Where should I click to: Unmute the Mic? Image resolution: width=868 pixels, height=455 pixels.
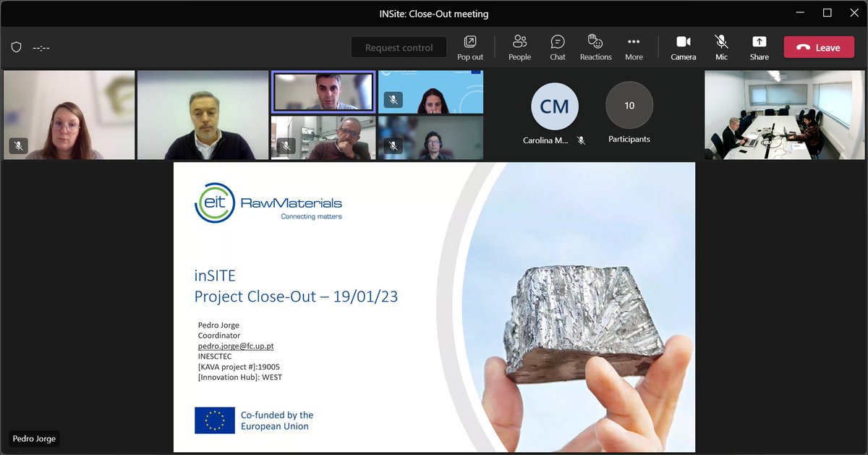click(721, 48)
